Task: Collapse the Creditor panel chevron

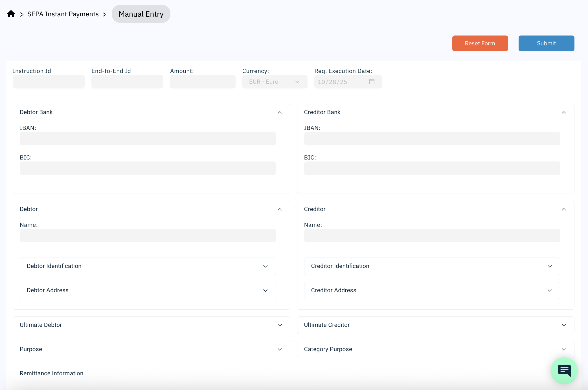Action: click(564, 209)
